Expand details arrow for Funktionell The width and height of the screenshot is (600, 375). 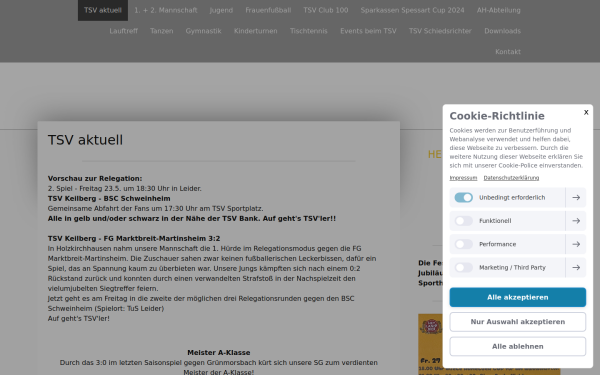576,221
